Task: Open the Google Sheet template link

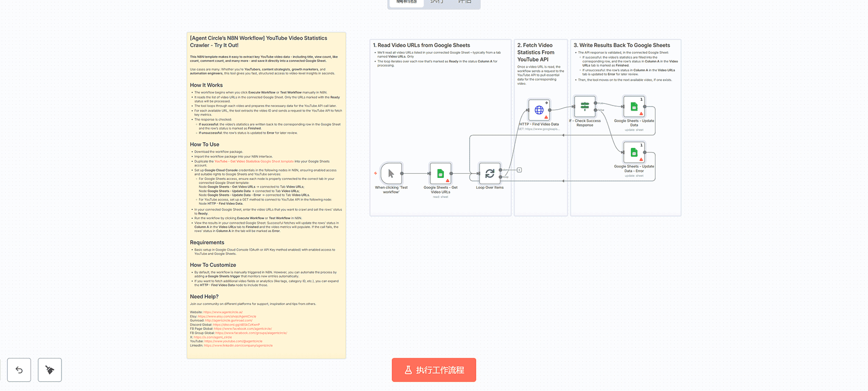Action: [x=254, y=161]
